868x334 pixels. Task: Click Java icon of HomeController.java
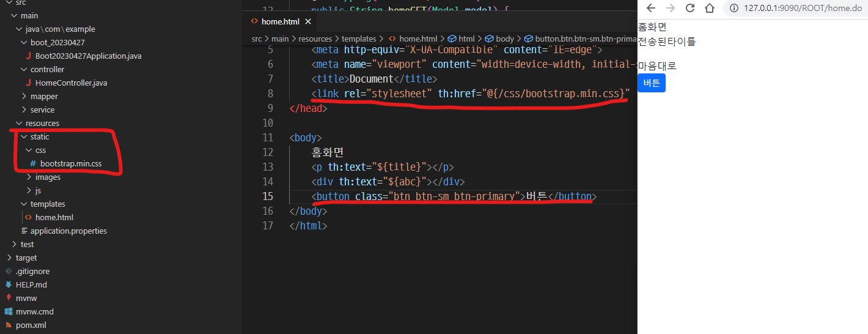(28, 83)
